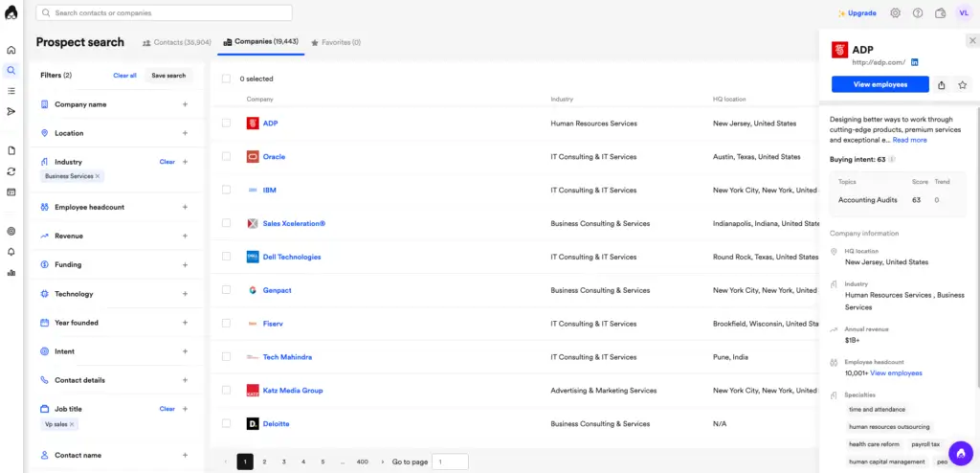Click the LinkedIn icon beside ADP website
Screen dimensions: 980x473
pyautogui.click(x=915, y=62)
